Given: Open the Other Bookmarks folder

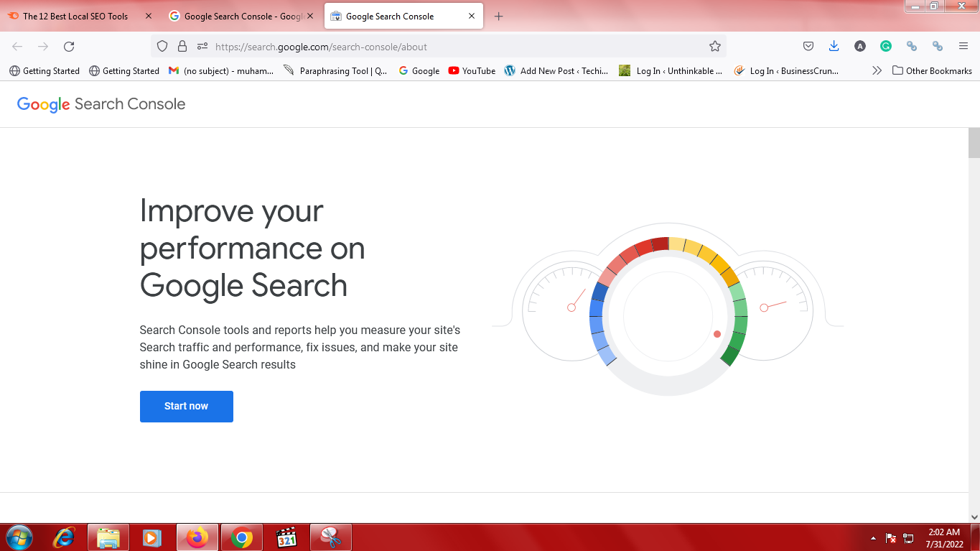Looking at the screenshot, I should tap(932, 71).
